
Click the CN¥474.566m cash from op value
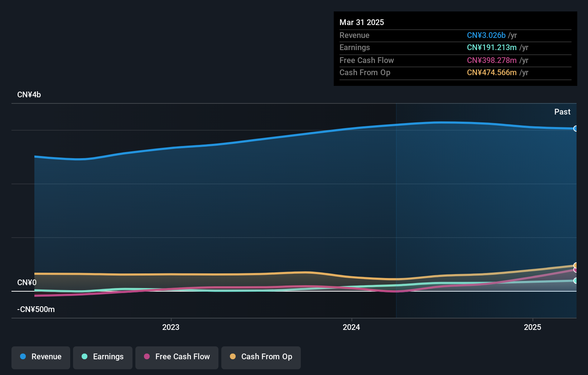tap(492, 73)
